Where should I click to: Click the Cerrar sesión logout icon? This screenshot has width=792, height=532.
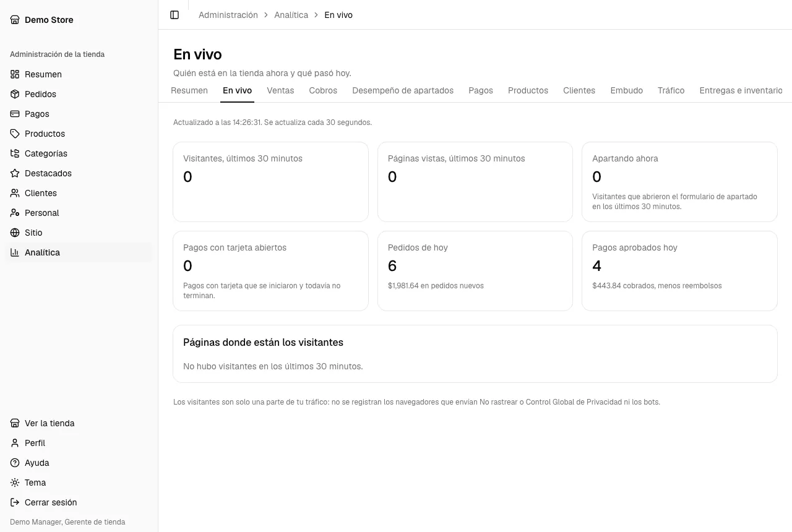pyautogui.click(x=15, y=502)
